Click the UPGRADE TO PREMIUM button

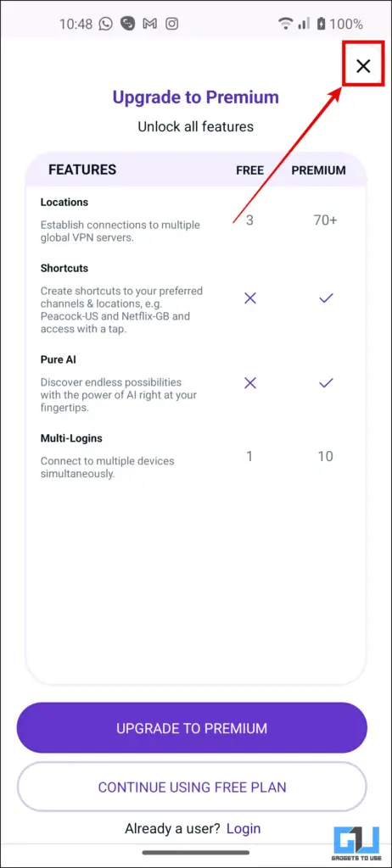tap(192, 728)
